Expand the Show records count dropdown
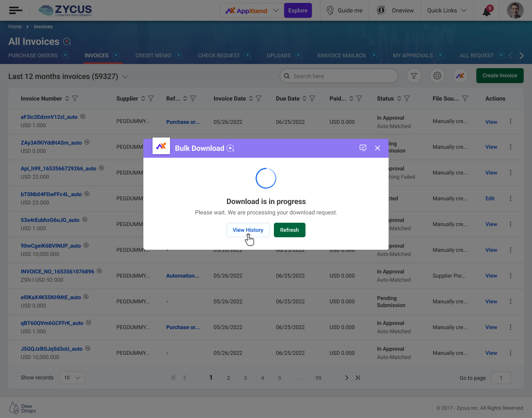Image resolution: width=532 pixels, height=418 pixels. 72,378
